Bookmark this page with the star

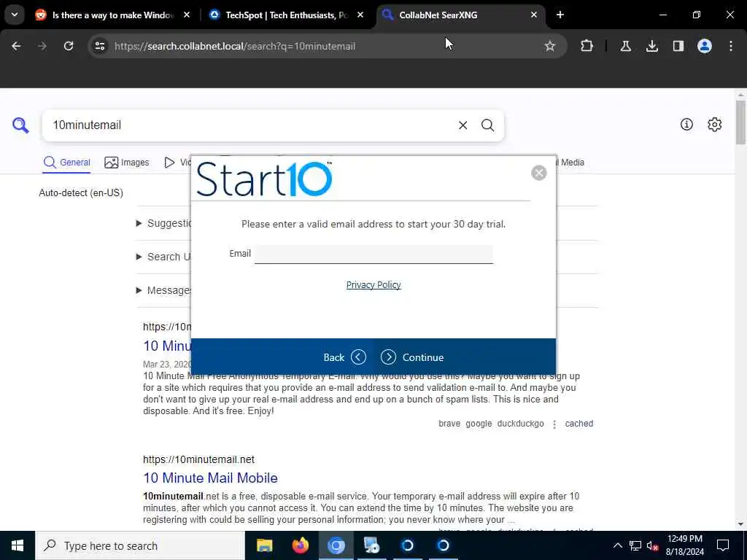[550, 46]
